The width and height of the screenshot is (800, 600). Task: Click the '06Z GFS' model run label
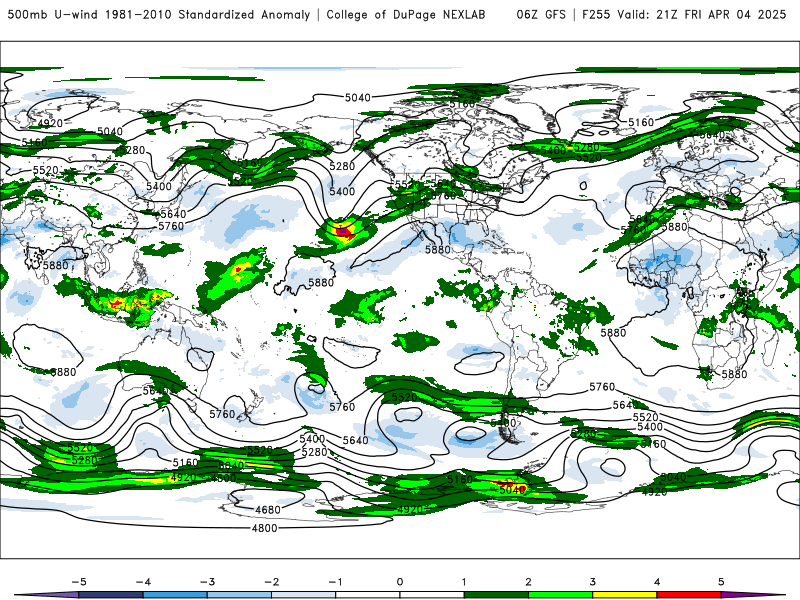coord(541,15)
